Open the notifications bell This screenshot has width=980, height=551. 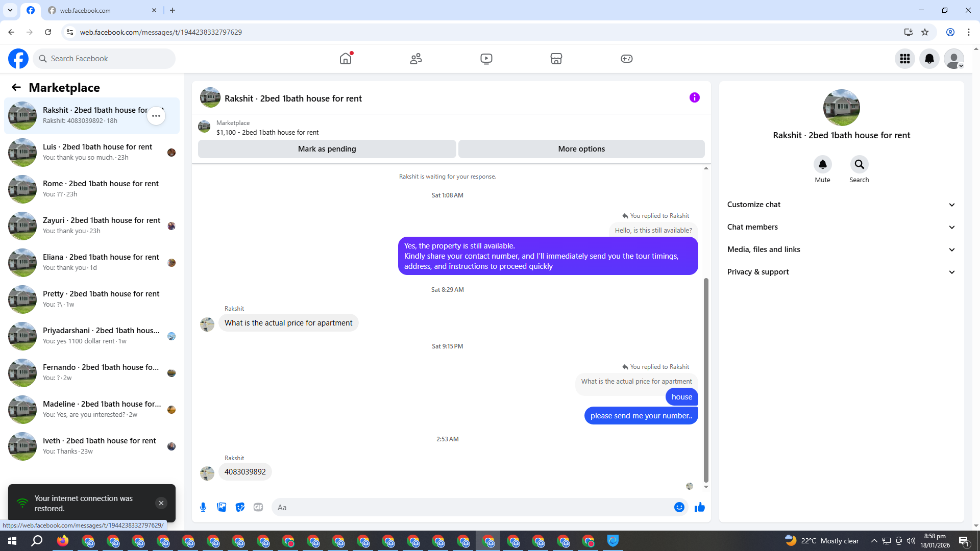click(x=929, y=59)
